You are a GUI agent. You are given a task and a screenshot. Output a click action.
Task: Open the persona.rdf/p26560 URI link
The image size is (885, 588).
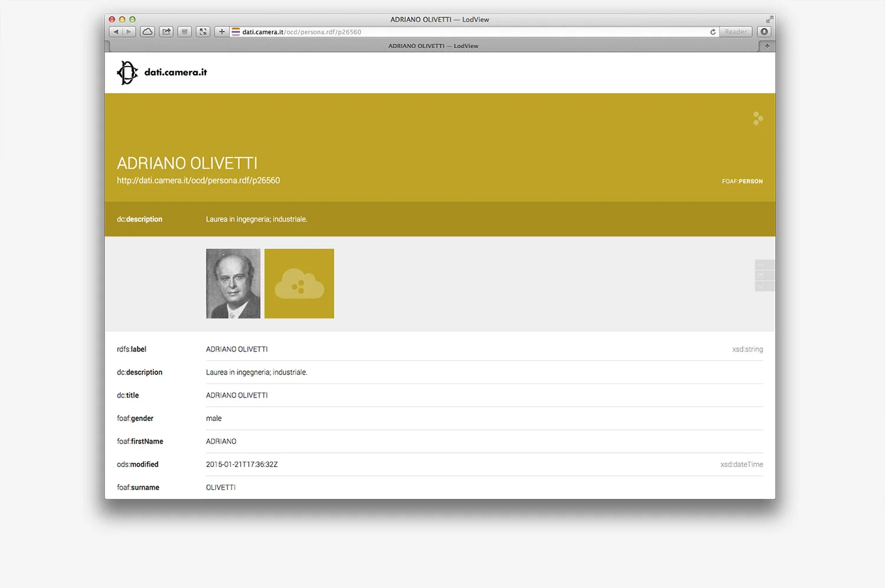(x=198, y=180)
